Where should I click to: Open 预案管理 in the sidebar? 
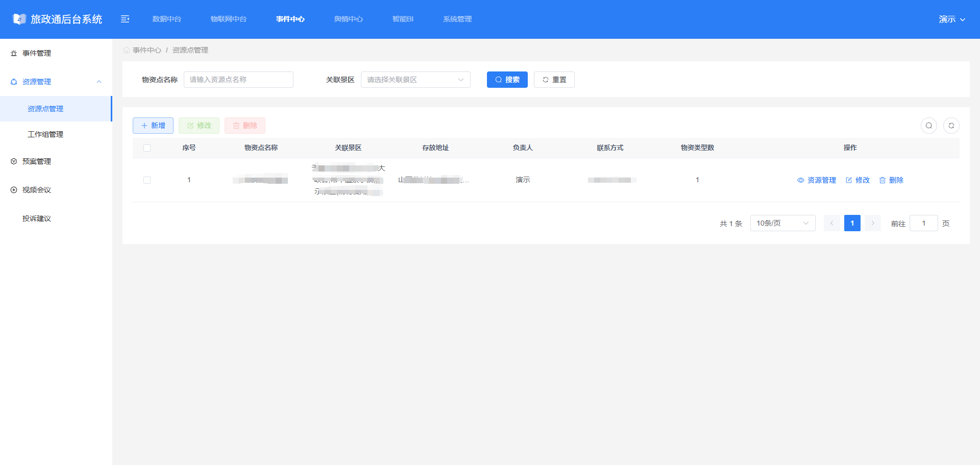56,161
